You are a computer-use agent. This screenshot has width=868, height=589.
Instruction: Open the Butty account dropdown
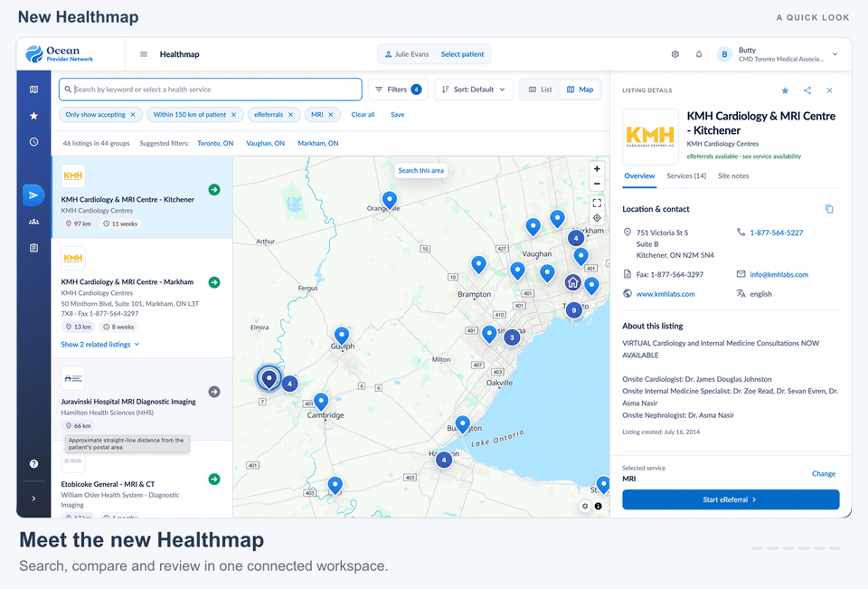tap(778, 54)
